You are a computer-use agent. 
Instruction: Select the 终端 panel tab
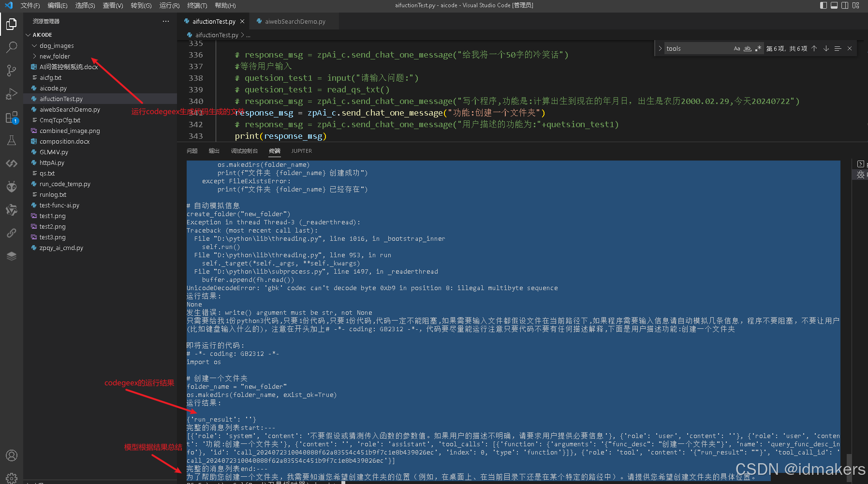275,151
